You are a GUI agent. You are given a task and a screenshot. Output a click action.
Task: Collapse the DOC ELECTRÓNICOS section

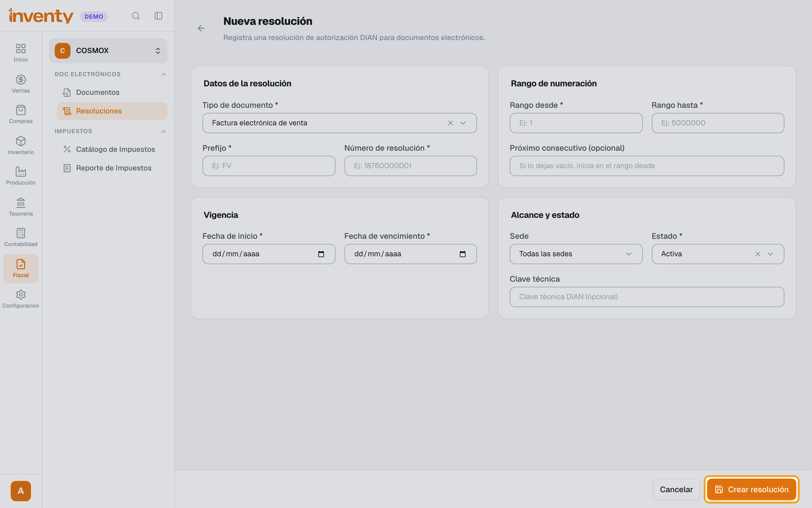[x=164, y=74]
